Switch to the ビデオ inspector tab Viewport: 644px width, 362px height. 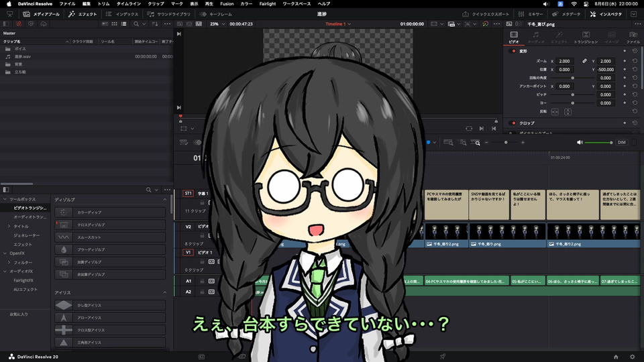[514, 38]
